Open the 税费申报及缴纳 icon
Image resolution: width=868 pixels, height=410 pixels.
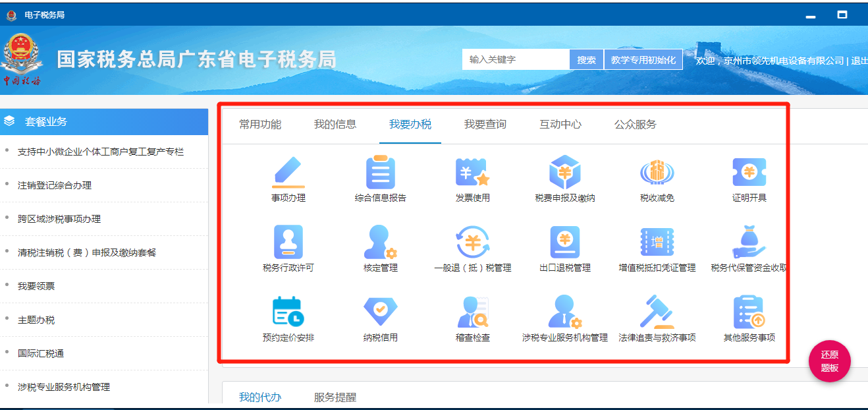[565, 173]
